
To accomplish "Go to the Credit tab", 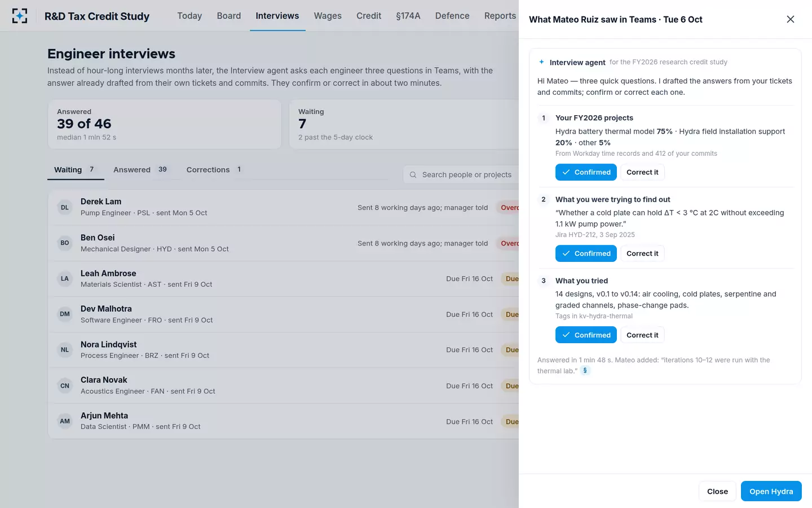I will point(369,16).
